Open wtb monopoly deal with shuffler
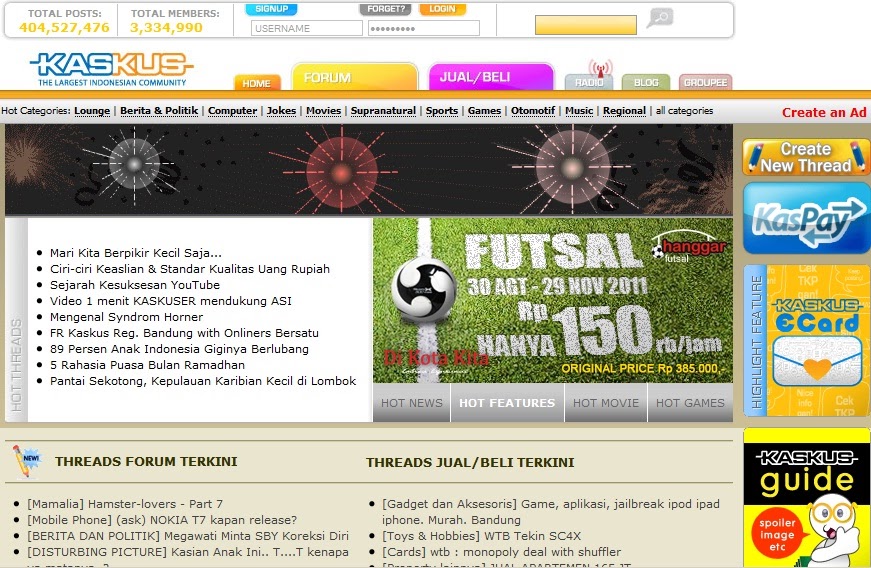The height and width of the screenshot is (568, 871). pyautogui.click(x=502, y=552)
